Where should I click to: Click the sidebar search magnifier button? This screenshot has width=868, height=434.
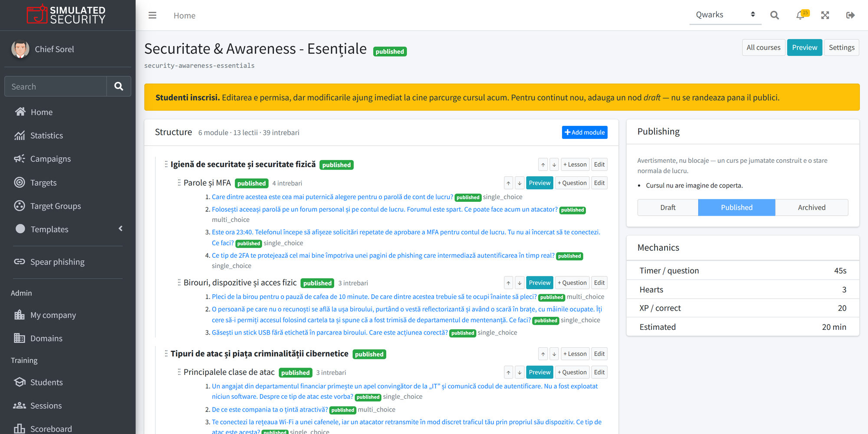coord(118,86)
